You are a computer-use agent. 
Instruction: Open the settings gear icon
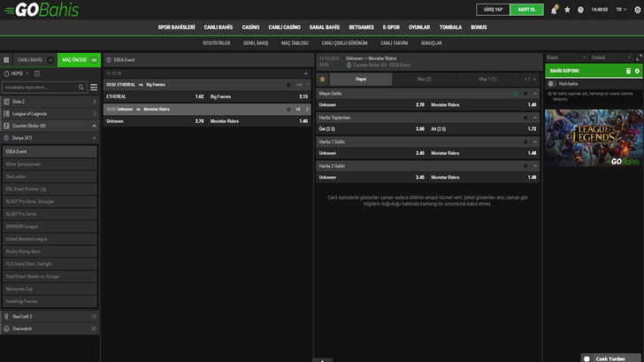[x=638, y=10]
